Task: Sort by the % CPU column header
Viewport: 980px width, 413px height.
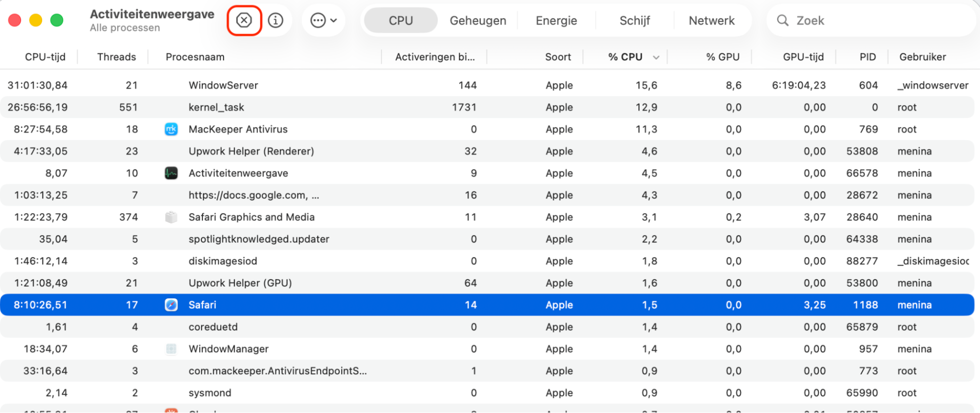Action: (625, 57)
